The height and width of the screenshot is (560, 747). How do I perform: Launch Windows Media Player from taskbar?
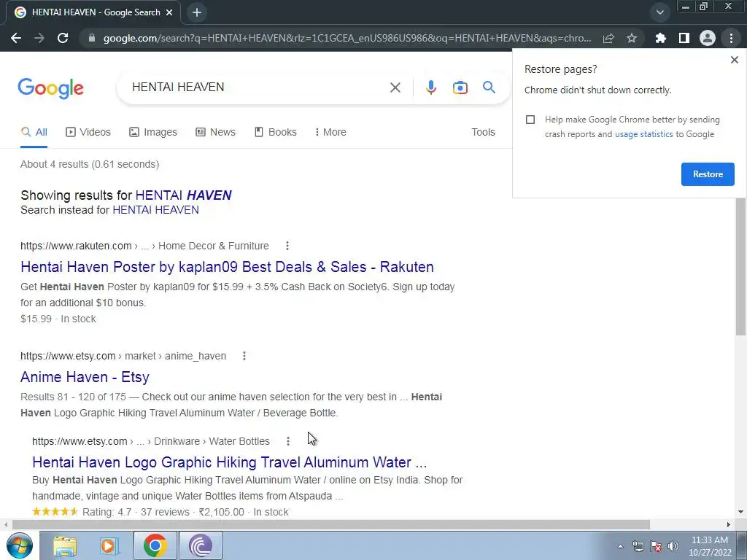[x=109, y=545]
